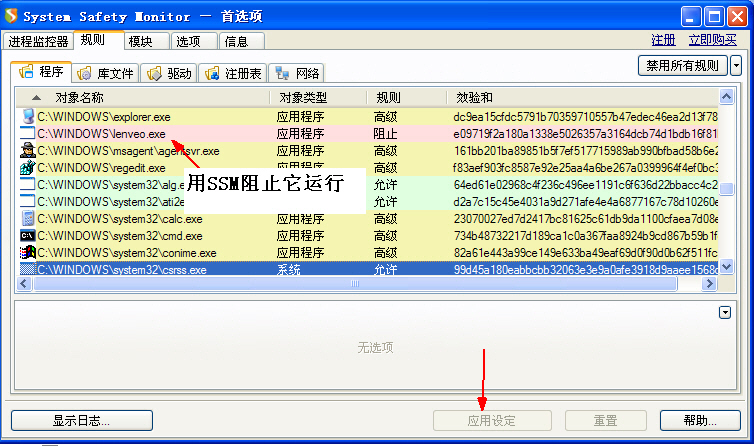This screenshot has height=446, width=754.
Task: Expand the options panel dropdown arrow
Action: click(x=725, y=313)
